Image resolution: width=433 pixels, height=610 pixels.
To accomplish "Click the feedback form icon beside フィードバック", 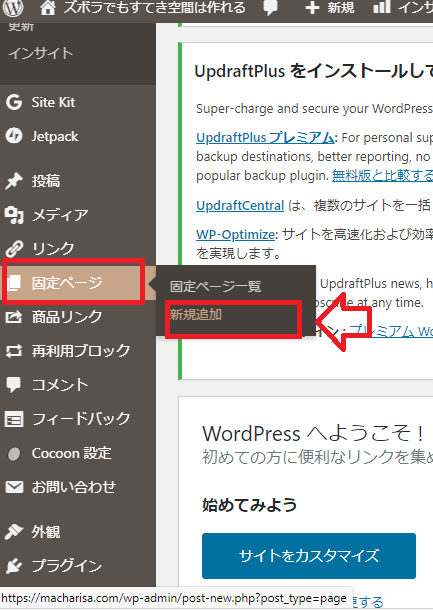I will click(x=14, y=419).
